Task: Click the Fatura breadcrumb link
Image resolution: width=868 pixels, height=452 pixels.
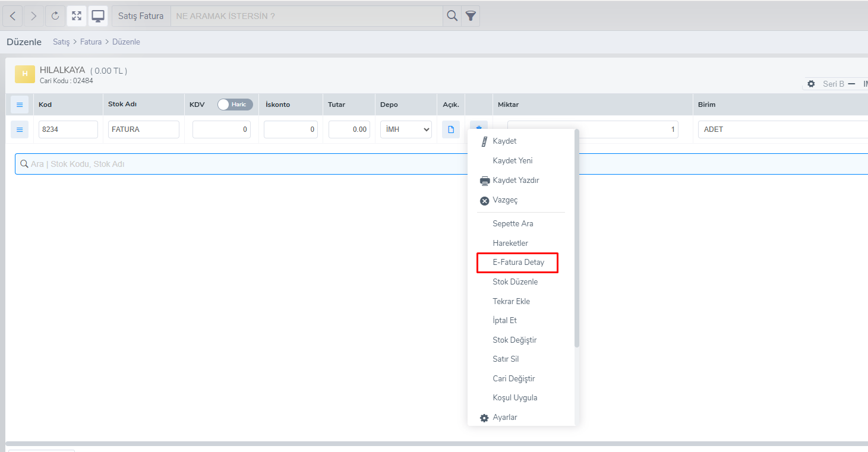Action: click(x=91, y=42)
